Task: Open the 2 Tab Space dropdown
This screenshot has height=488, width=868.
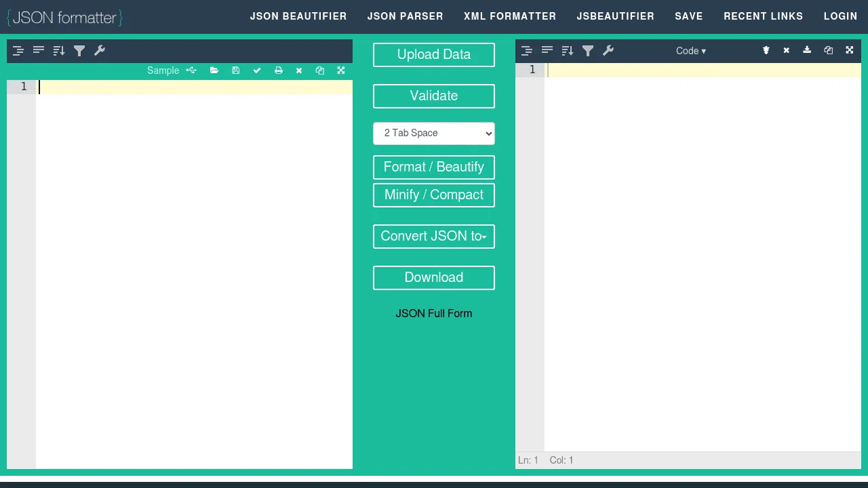Action: coord(434,134)
